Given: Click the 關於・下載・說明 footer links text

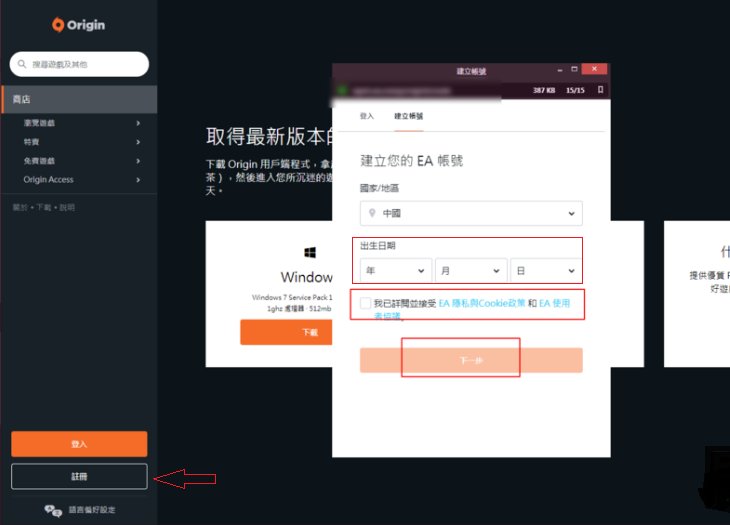Looking at the screenshot, I should (x=44, y=208).
